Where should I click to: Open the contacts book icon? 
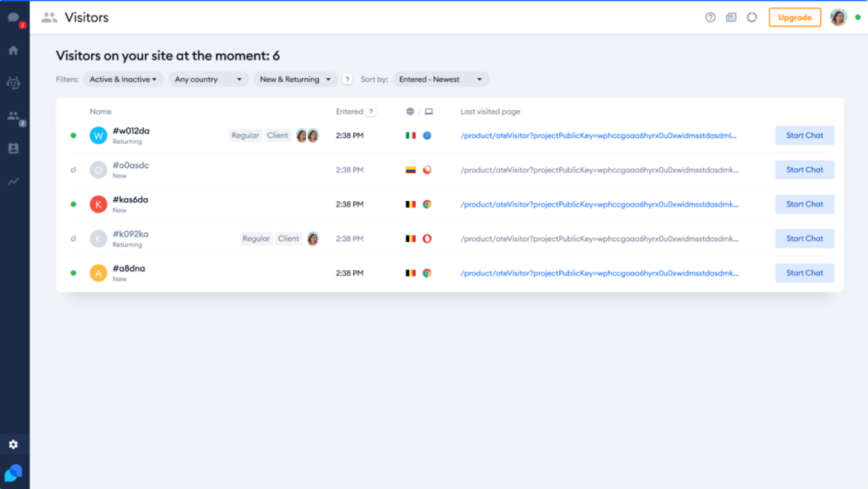coord(14,148)
